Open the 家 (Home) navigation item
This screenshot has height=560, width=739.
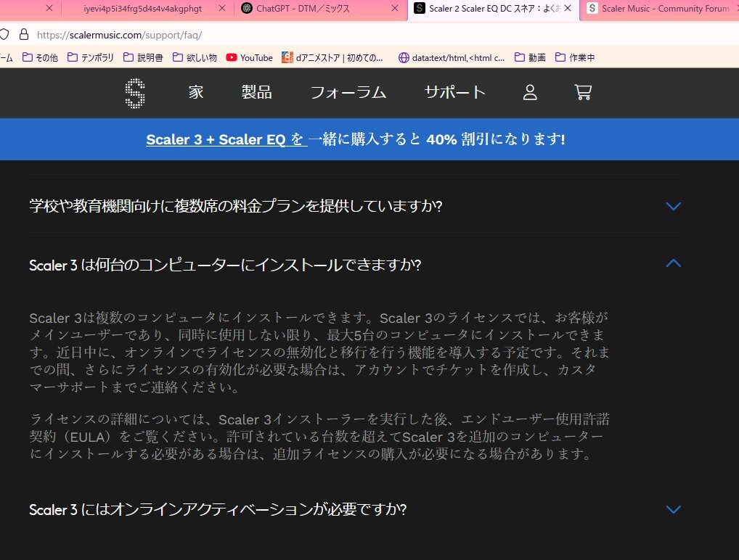point(196,92)
